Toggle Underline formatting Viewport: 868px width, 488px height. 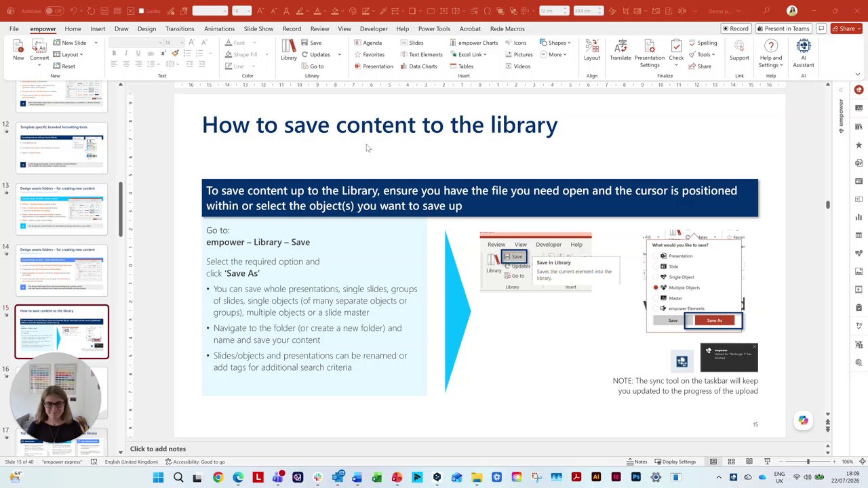click(138, 54)
